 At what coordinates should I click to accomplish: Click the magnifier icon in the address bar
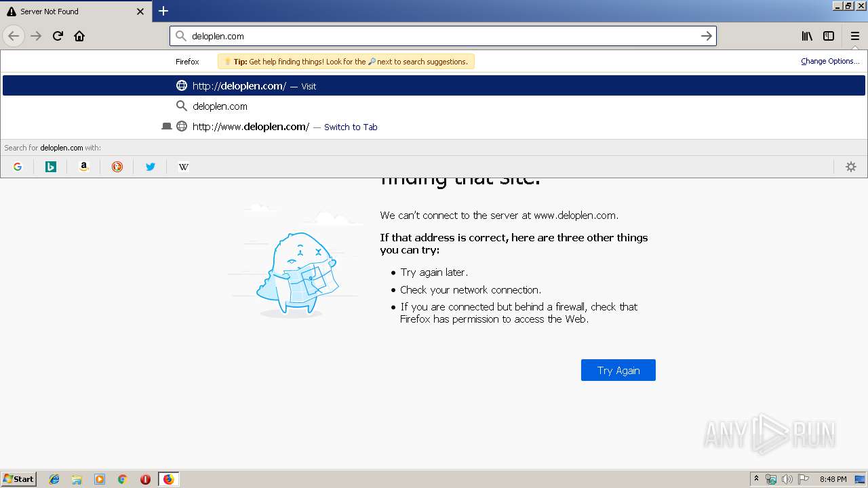tap(180, 36)
